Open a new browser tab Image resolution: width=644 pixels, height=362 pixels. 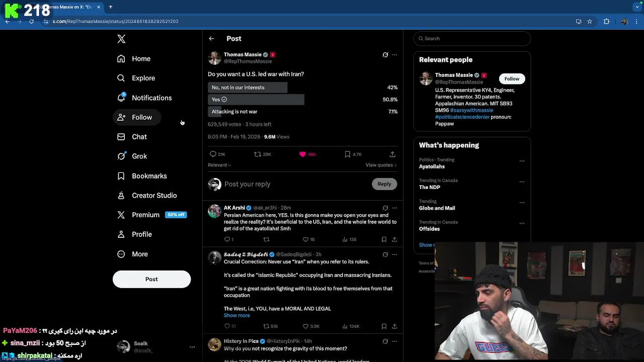[x=110, y=7]
